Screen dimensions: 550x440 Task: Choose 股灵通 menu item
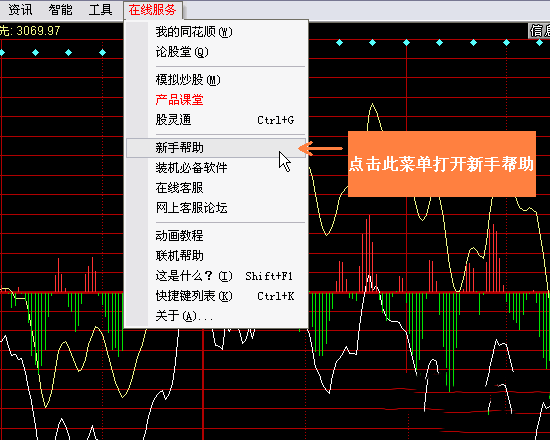216,120
